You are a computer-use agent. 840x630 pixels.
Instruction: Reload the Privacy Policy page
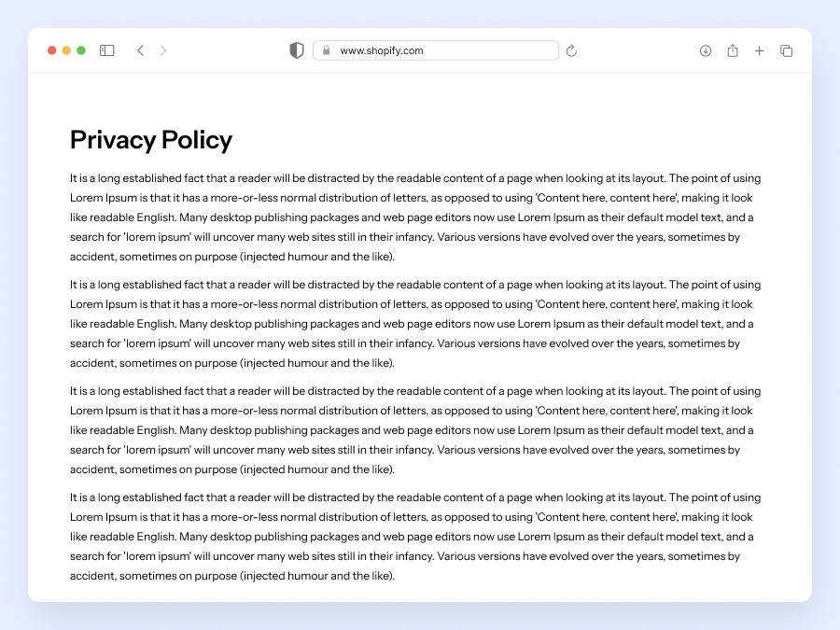(x=571, y=50)
